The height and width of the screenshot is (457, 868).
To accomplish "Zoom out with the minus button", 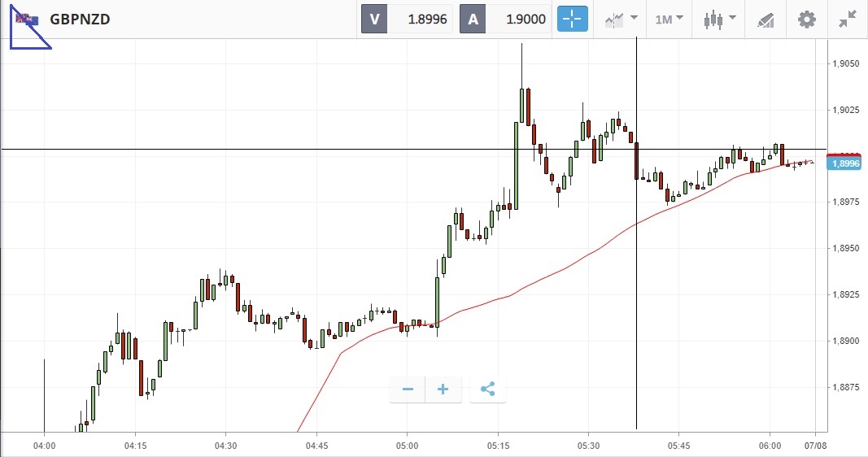I will [408, 390].
